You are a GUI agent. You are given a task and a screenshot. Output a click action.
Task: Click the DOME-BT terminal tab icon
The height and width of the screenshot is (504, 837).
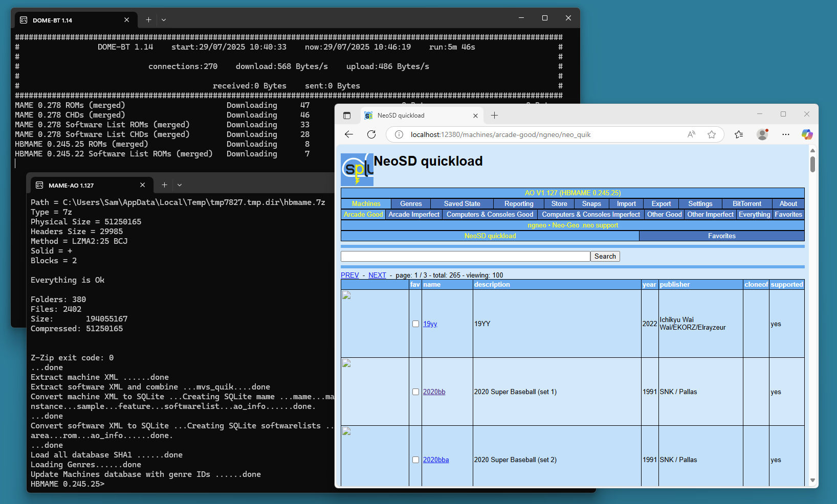coord(24,20)
